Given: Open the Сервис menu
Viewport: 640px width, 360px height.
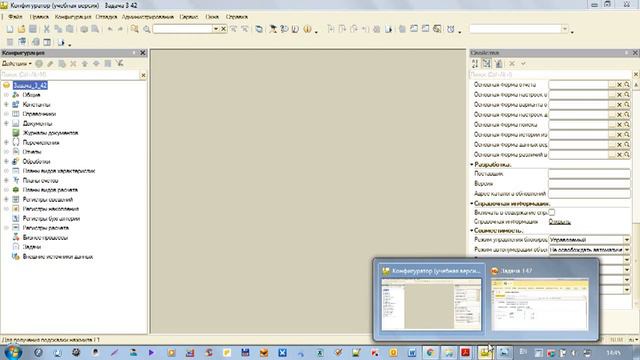Looking at the screenshot, I should (x=189, y=17).
